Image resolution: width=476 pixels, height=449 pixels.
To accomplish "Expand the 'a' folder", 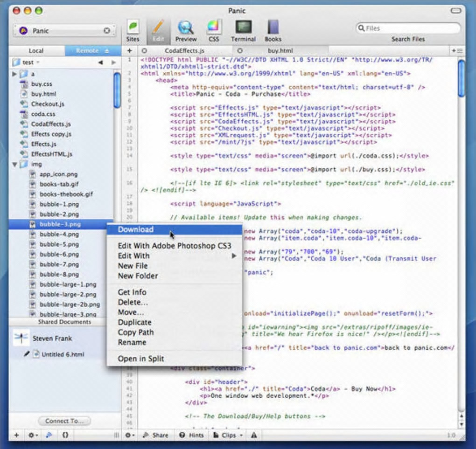I will point(15,74).
